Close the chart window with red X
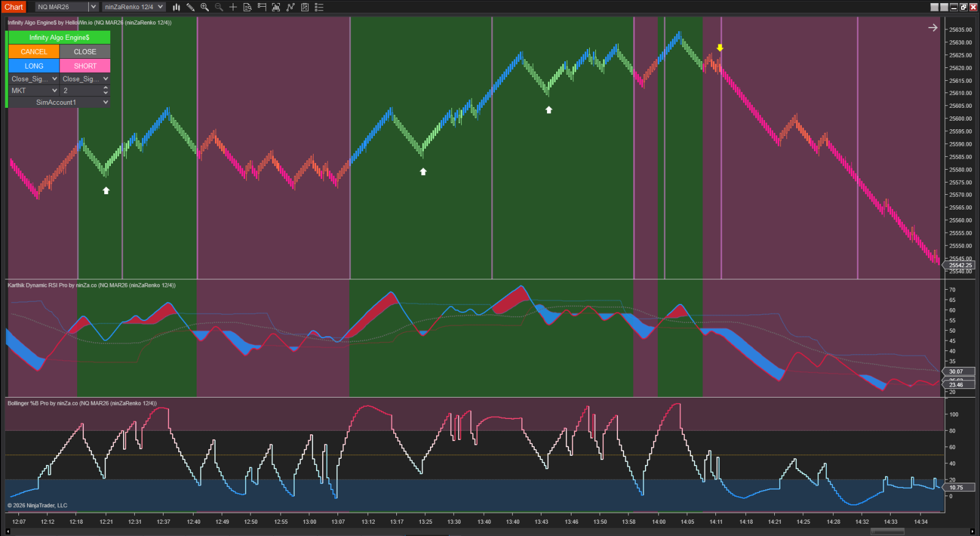The image size is (980, 536). pos(973,7)
